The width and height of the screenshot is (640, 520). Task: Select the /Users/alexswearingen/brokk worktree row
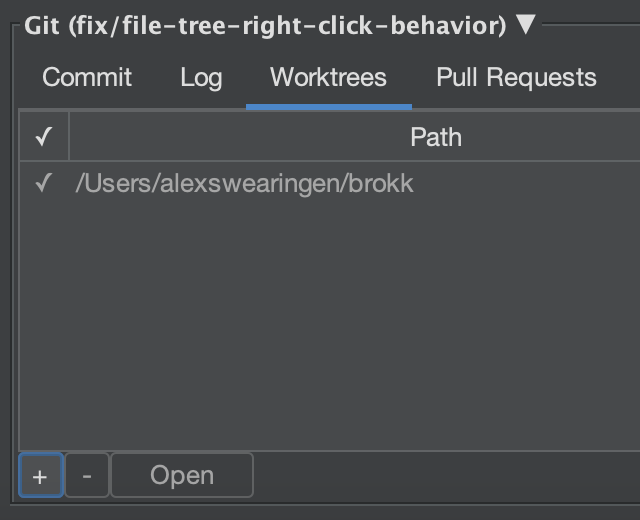[x=330, y=183]
